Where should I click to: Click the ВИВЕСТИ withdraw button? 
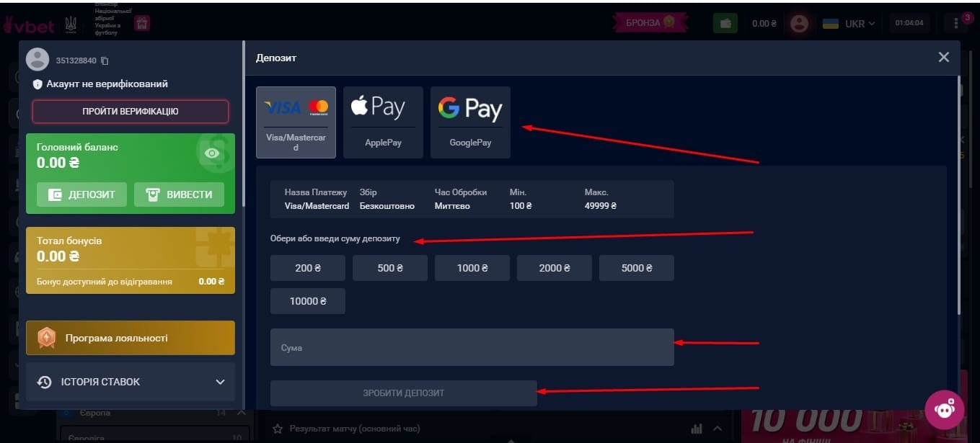coord(179,194)
